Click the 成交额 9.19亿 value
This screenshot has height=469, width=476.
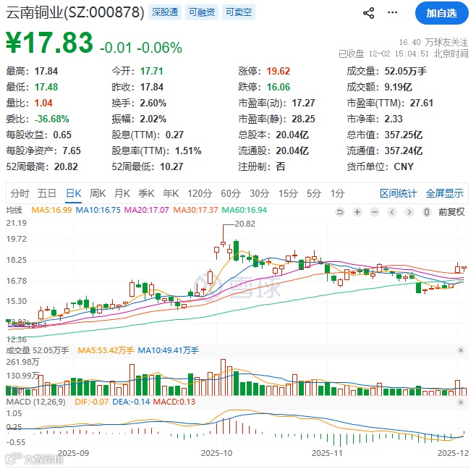398,87
